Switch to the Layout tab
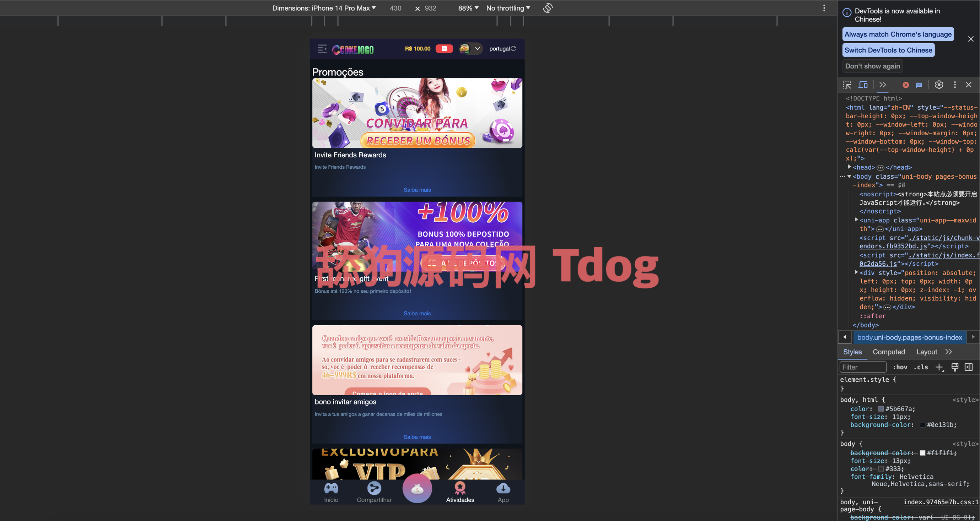The width and height of the screenshot is (980, 521). pos(926,352)
